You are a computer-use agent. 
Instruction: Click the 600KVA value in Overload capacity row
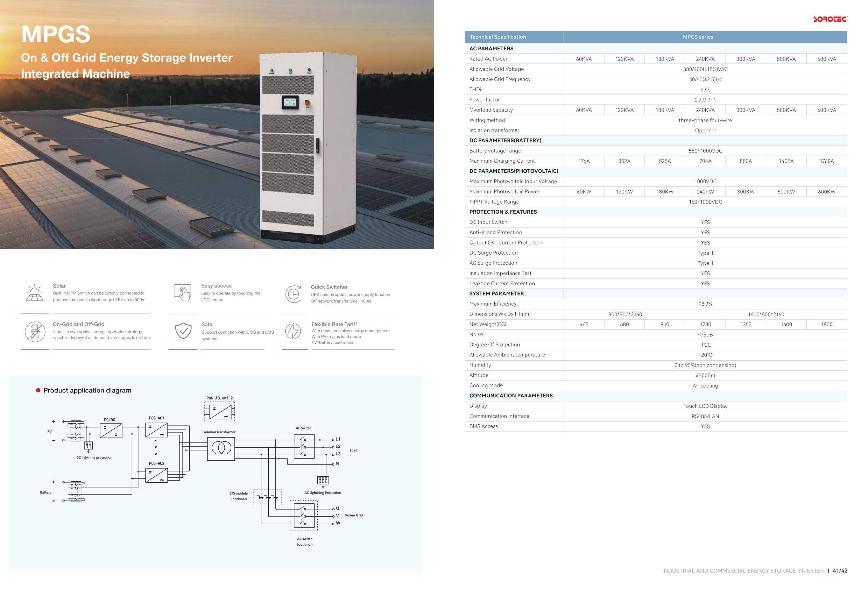(827, 110)
